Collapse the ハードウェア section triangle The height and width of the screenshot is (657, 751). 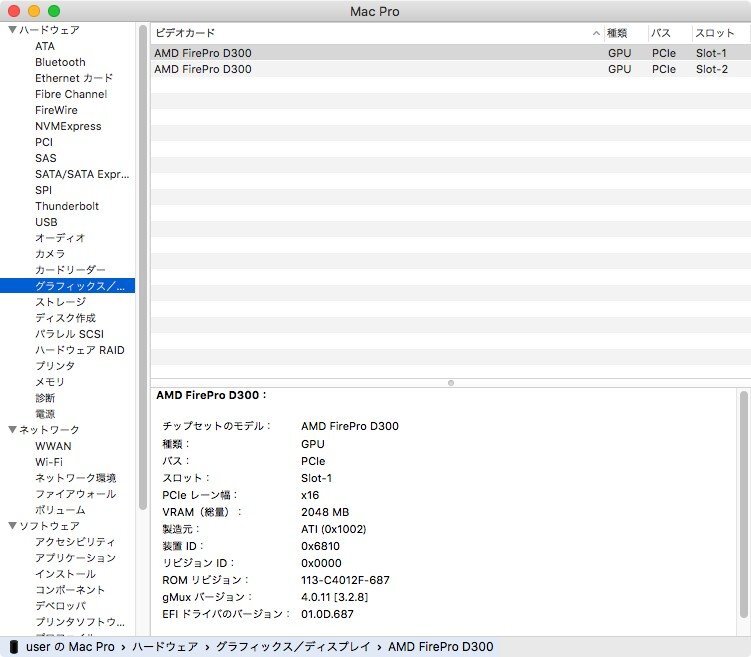coord(13,30)
